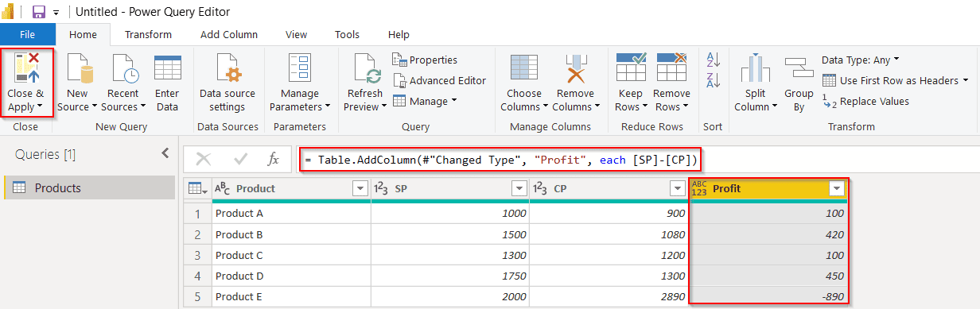Click the Remove Columns icon
This screenshot has height=309, width=980.
point(575,68)
